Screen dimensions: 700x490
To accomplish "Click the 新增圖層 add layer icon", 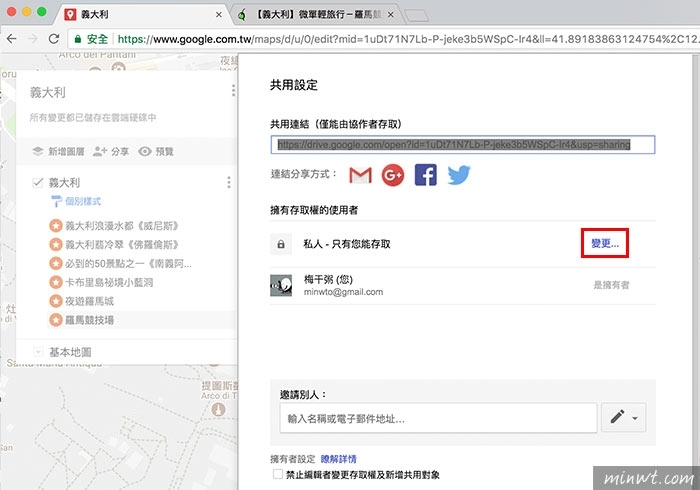I will pos(35,151).
